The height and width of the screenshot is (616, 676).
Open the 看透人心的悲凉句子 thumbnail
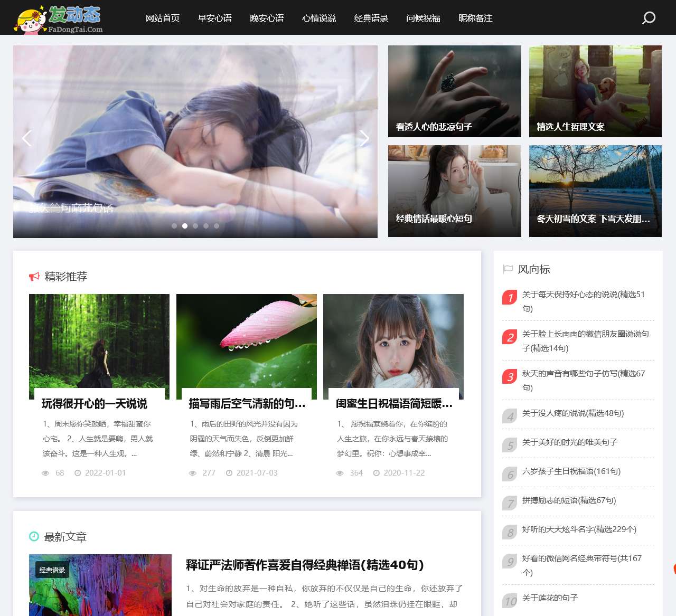click(454, 91)
